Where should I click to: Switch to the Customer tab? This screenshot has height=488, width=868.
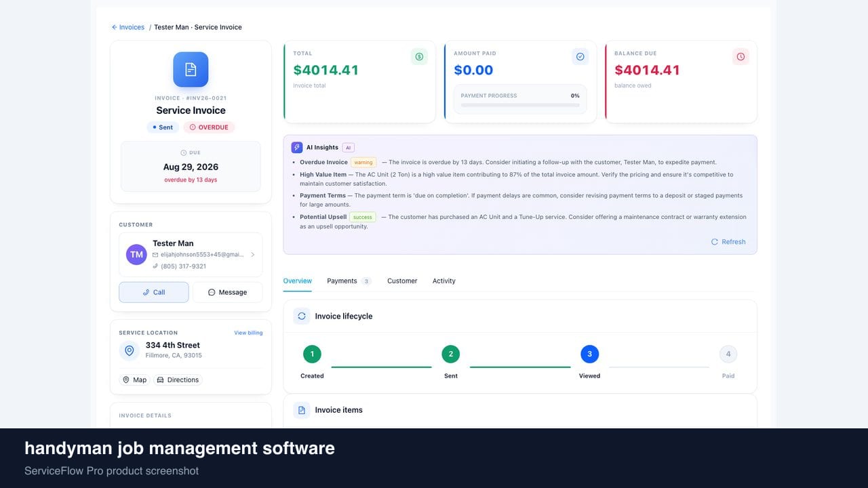(x=402, y=281)
